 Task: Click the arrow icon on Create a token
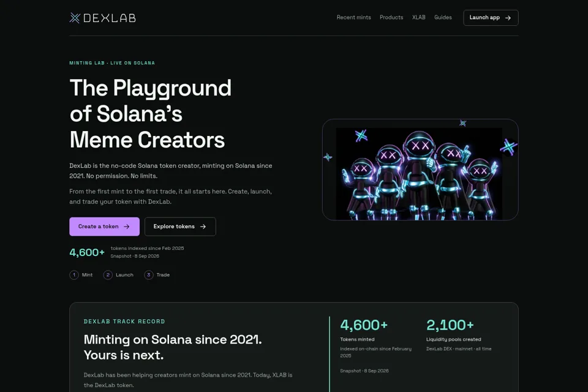pos(127,227)
